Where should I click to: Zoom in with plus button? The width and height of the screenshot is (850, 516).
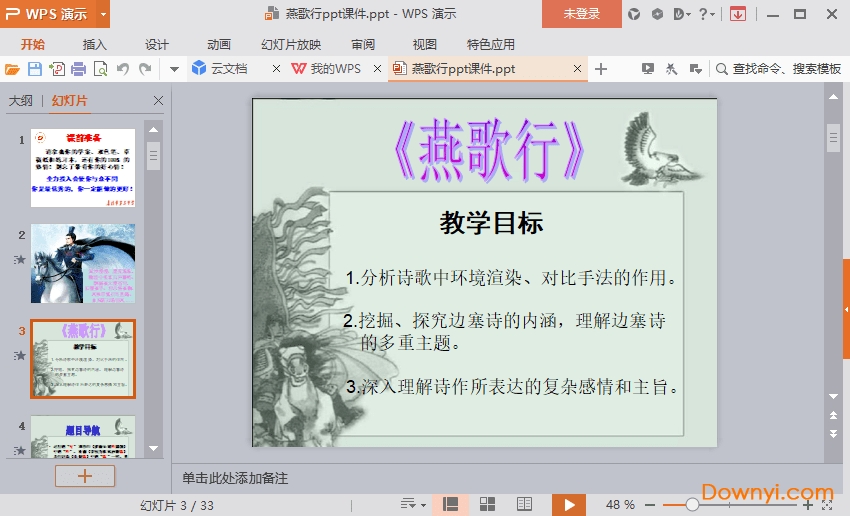pos(808,505)
